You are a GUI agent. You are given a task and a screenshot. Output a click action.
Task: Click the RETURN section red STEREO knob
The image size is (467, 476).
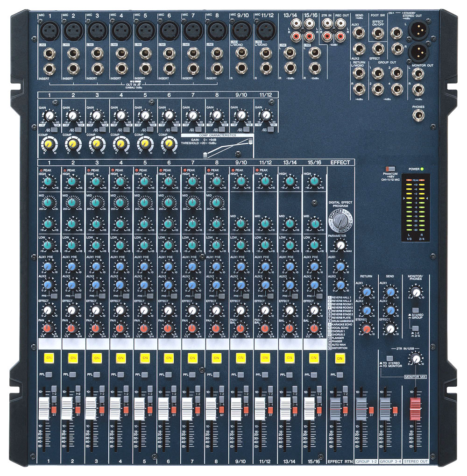(367, 329)
